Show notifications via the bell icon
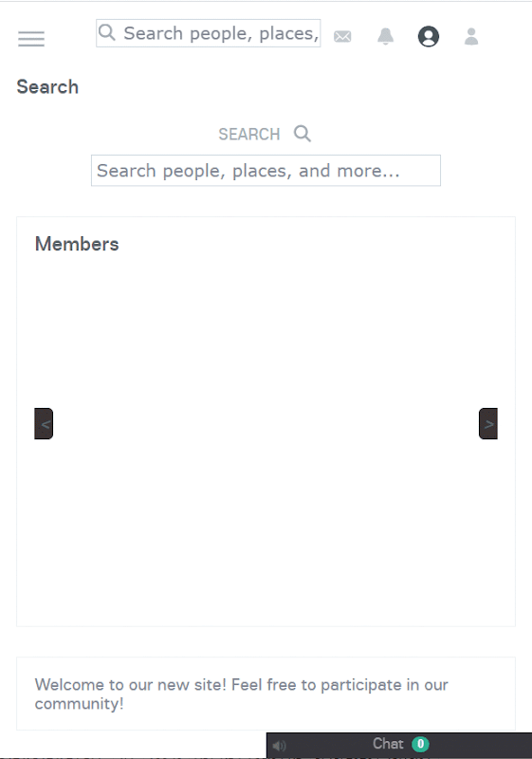The width and height of the screenshot is (532, 759). [x=385, y=36]
